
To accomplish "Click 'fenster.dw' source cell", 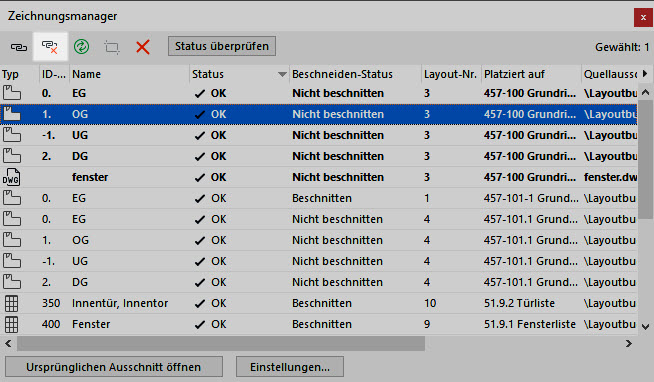I will pos(610,177).
